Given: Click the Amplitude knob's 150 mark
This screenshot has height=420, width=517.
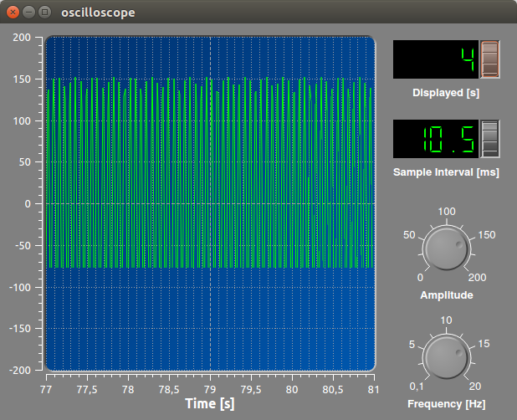Looking at the screenshot, I should coord(487,235).
